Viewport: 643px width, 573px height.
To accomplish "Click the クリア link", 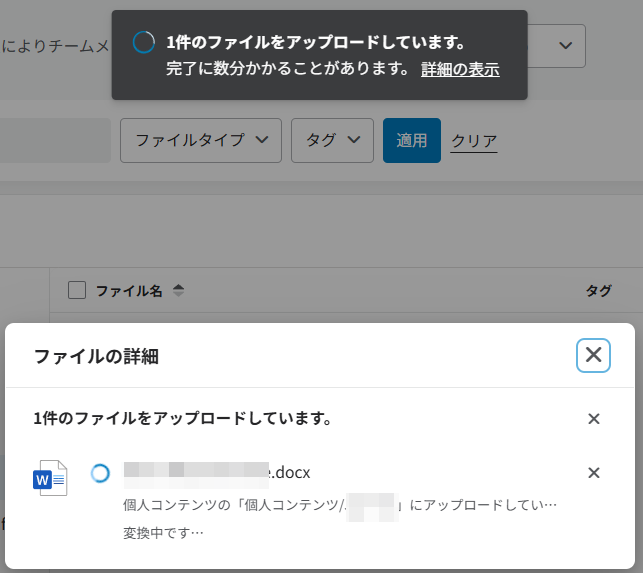I will [474, 141].
